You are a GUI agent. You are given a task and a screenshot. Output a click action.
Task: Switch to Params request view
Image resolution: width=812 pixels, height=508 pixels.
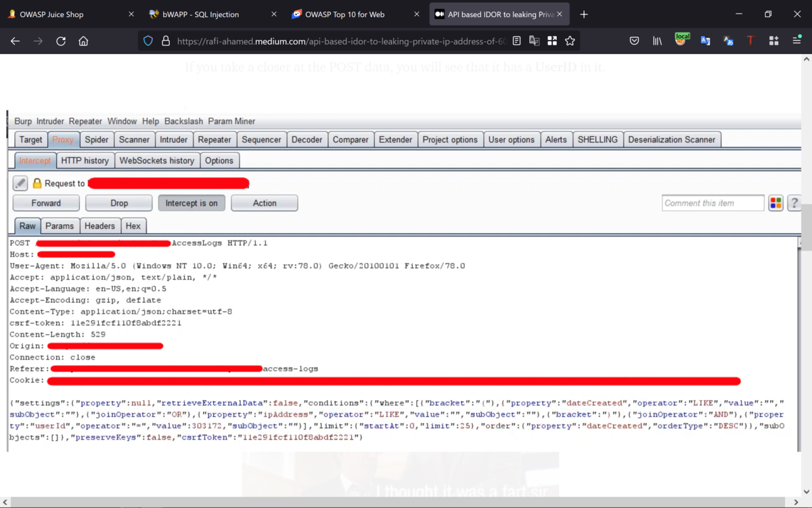tap(60, 226)
